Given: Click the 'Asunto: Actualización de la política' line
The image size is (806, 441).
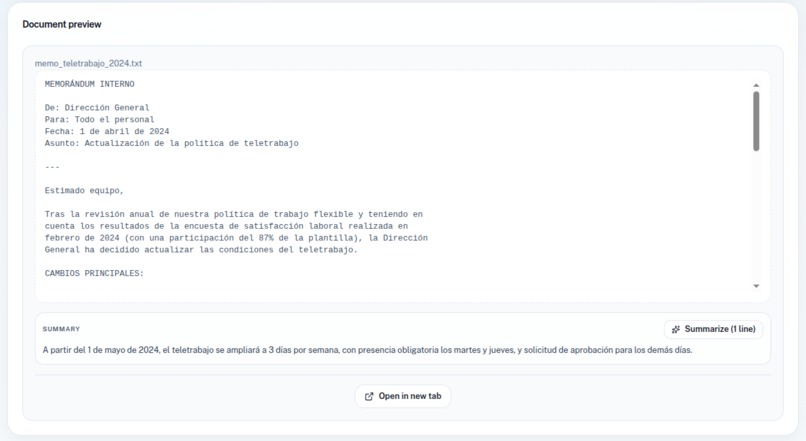Looking at the screenshot, I should [x=172, y=143].
